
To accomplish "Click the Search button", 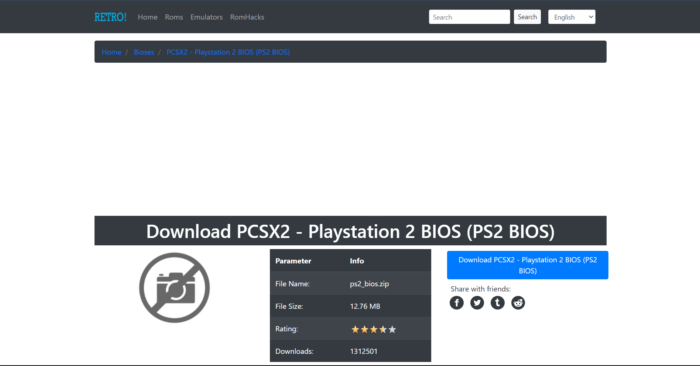I will pyautogui.click(x=527, y=17).
